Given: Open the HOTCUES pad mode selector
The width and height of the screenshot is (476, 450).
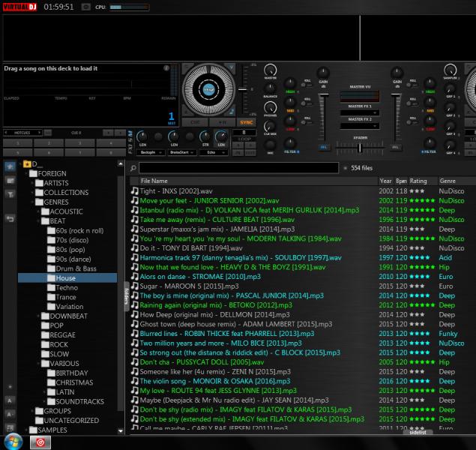Looking at the screenshot, I should 22,133.
